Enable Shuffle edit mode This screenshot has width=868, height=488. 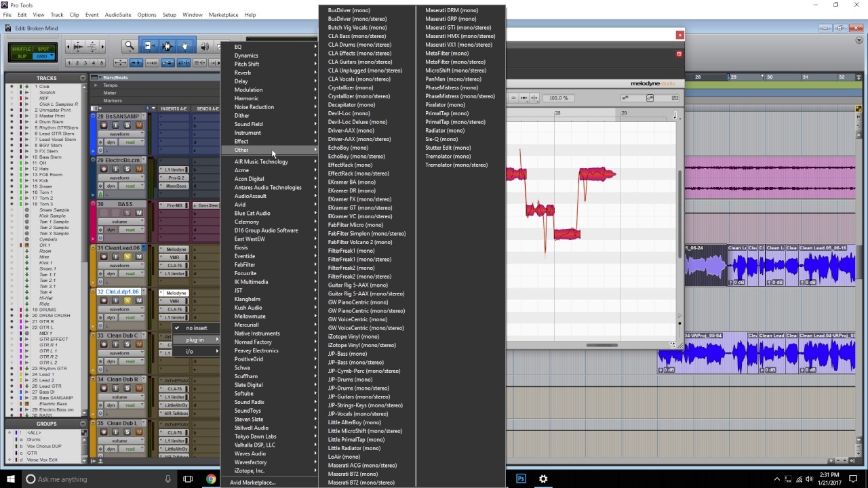click(22, 49)
